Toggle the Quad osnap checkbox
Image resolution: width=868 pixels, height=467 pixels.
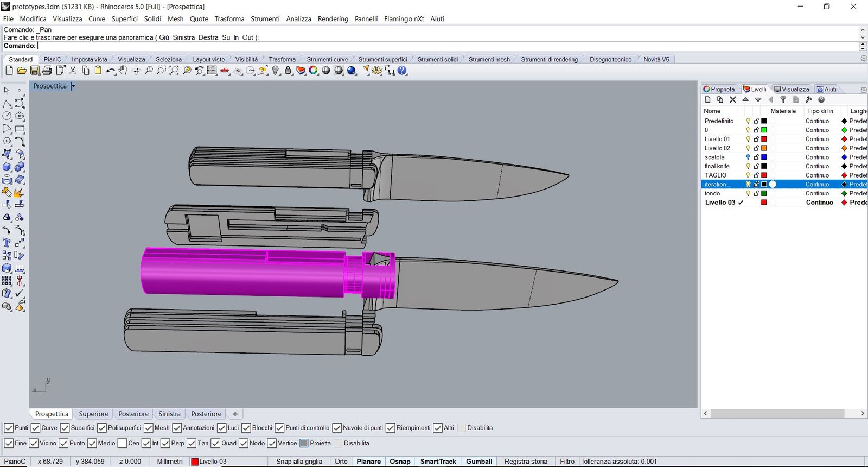point(215,443)
